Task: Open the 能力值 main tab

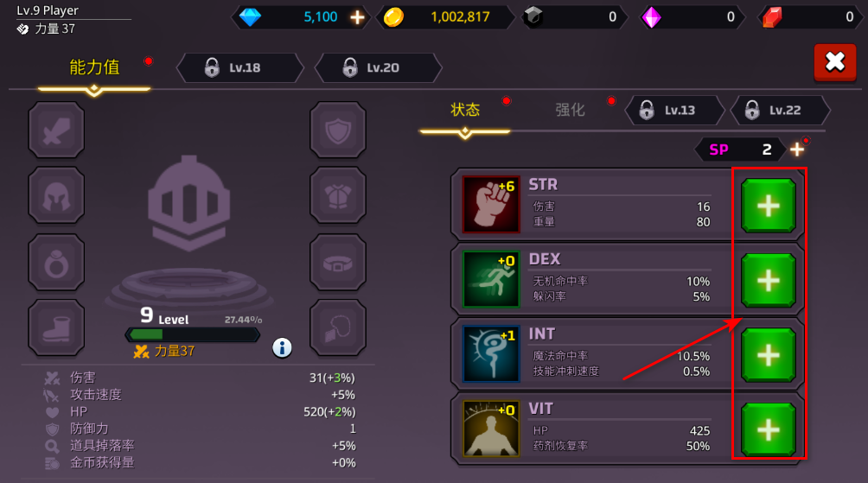Action: point(94,67)
